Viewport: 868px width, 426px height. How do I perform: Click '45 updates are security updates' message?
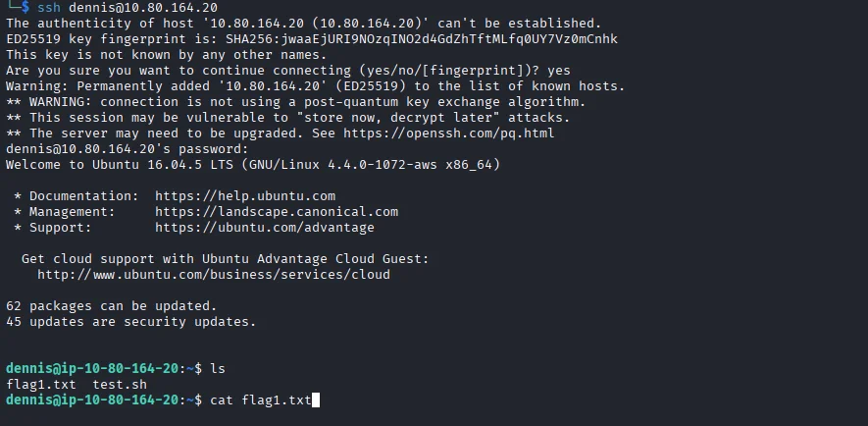(x=130, y=321)
